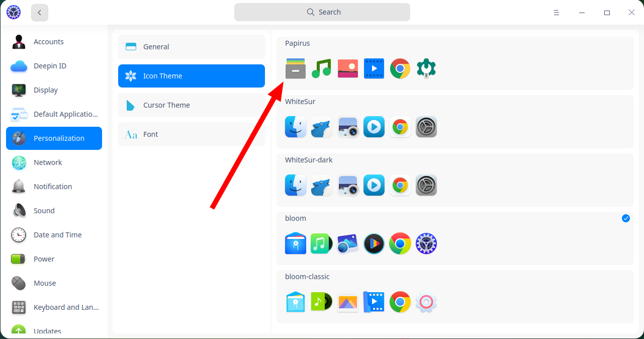
Task: Click WhiteSur blue play button icon
Action: point(374,127)
